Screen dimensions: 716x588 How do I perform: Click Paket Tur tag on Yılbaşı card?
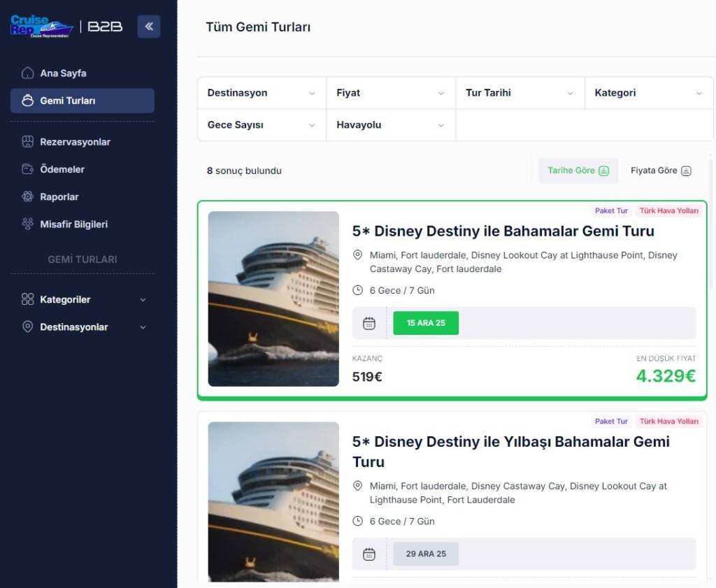click(611, 422)
